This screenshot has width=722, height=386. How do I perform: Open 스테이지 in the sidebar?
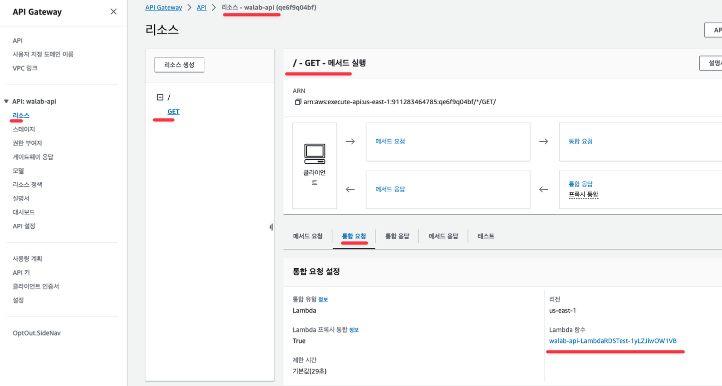coord(24,129)
